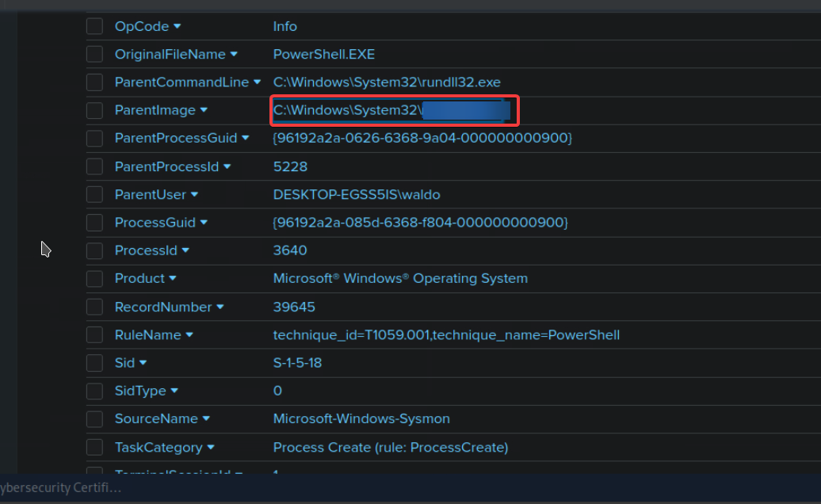Tick the ParentImage field checkbox
Image resolution: width=821 pixels, height=504 pixels.
point(94,110)
